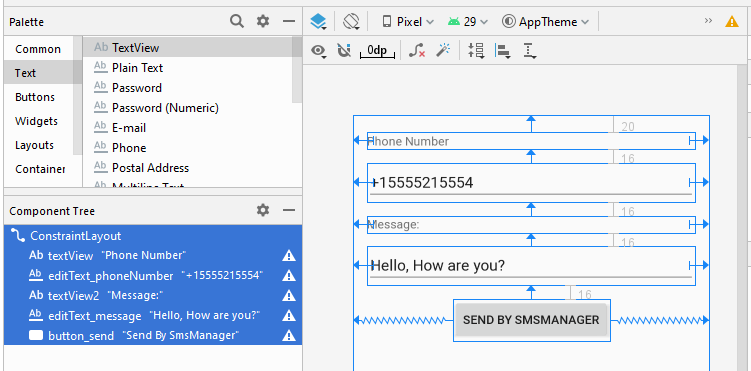
Task: Click the 0dp default margins field
Action: coord(377,50)
